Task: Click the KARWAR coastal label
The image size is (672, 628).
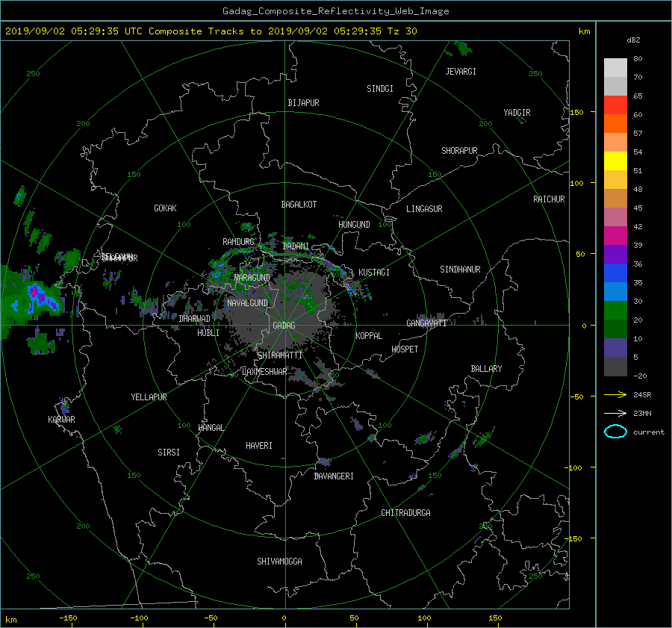Action: pos(61,420)
